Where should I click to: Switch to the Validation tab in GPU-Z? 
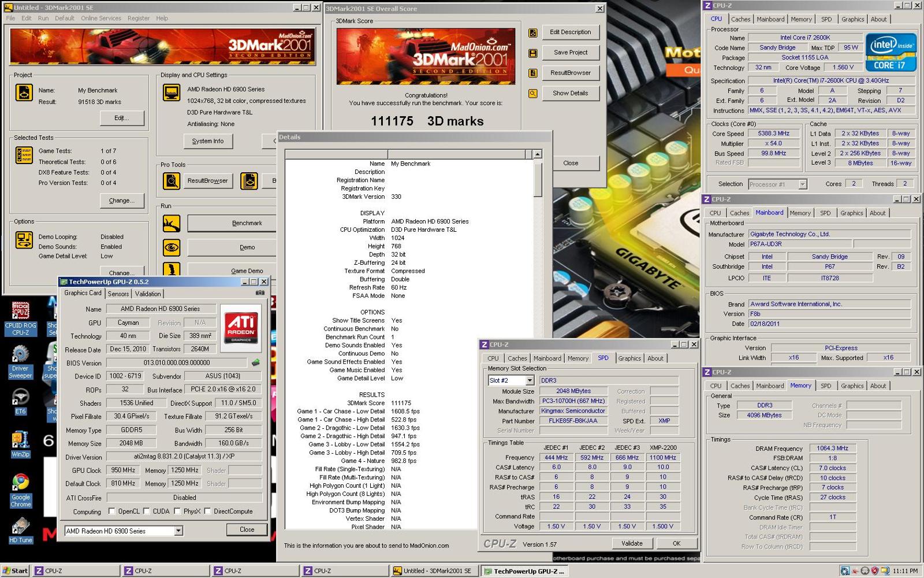[x=148, y=294]
